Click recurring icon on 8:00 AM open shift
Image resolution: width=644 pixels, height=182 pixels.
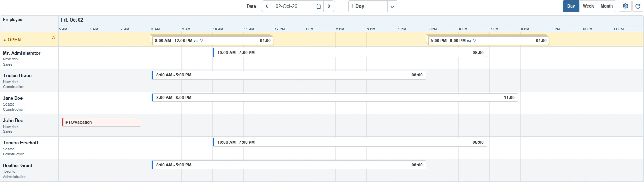tap(201, 40)
